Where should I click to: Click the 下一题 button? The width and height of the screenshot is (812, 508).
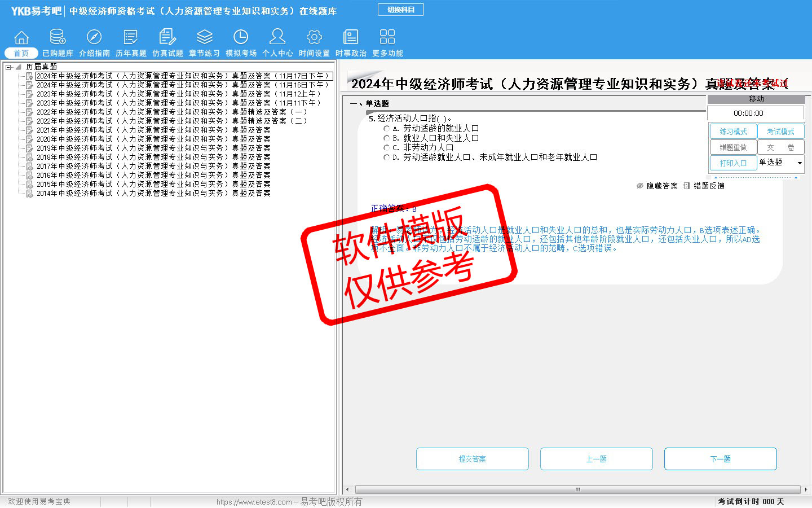coord(720,459)
